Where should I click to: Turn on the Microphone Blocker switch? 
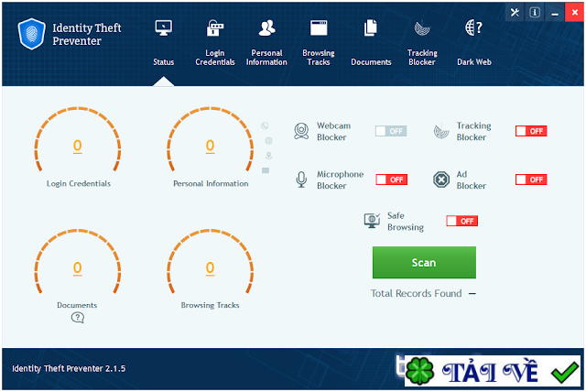391,180
